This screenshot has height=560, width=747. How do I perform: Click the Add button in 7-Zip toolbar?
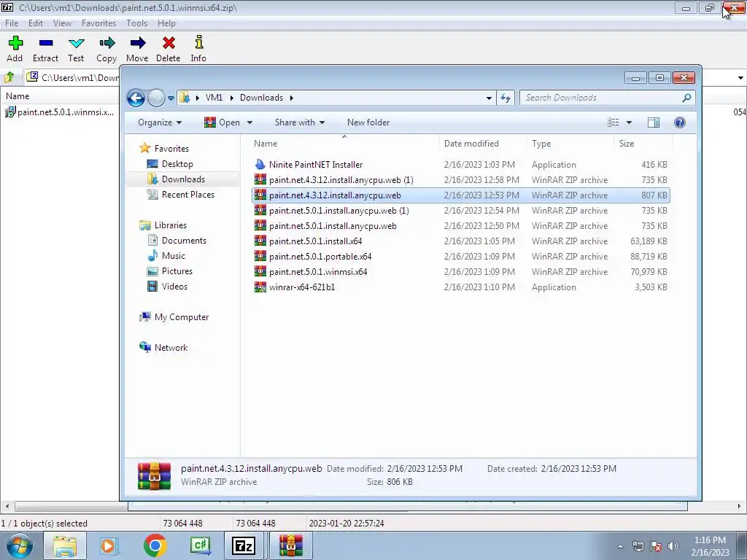click(x=15, y=49)
